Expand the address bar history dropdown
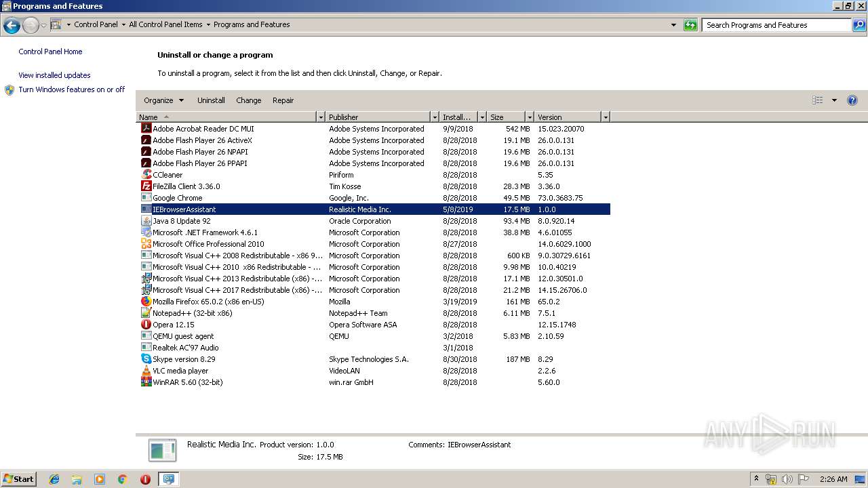 tap(673, 25)
